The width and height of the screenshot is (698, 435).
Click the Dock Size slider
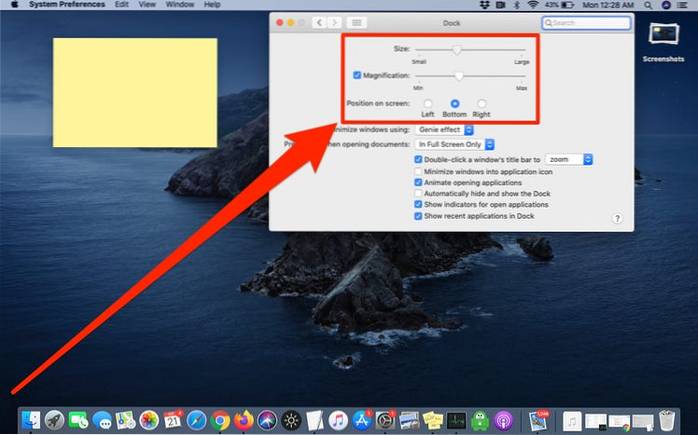point(457,48)
